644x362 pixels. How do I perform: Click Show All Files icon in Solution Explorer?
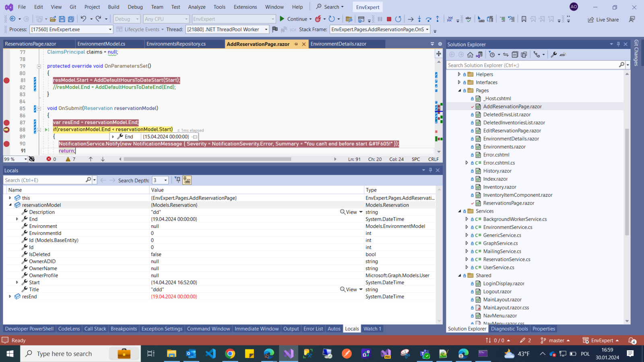click(524, 55)
